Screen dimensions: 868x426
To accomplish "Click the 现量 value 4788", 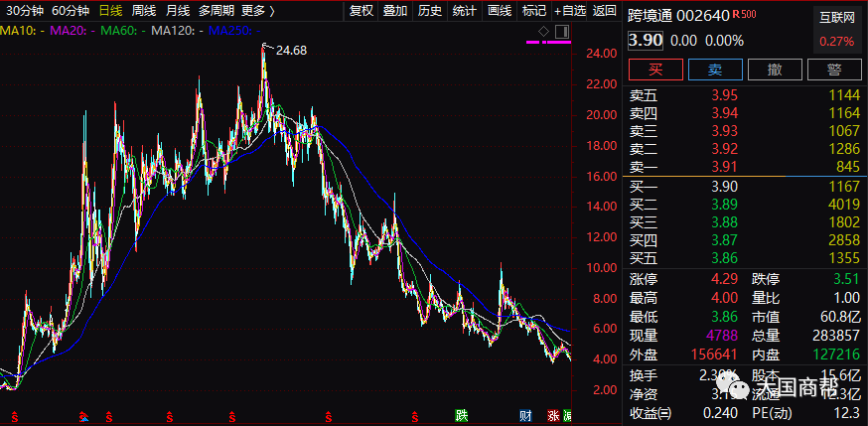I will 722,335.
